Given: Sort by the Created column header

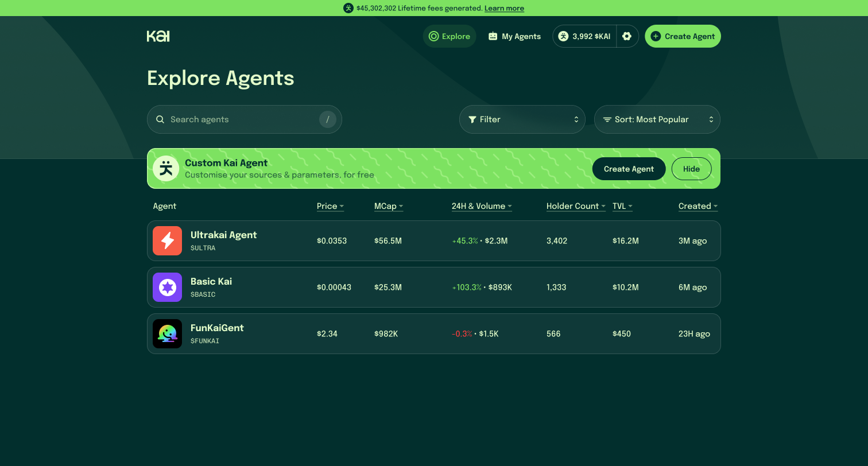Looking at the screenshot, I should pyautogui.click(x=698, y=206).
